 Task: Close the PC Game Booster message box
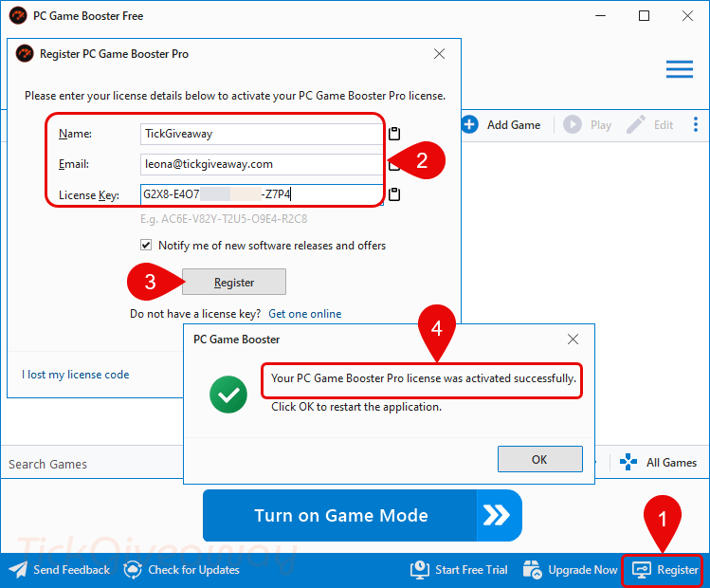coord(573,340)
